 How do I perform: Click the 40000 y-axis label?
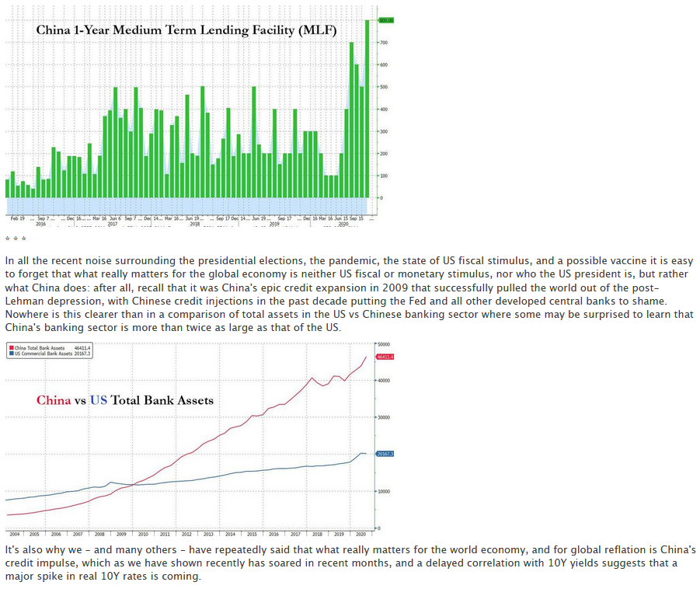[x=384, y=381]
